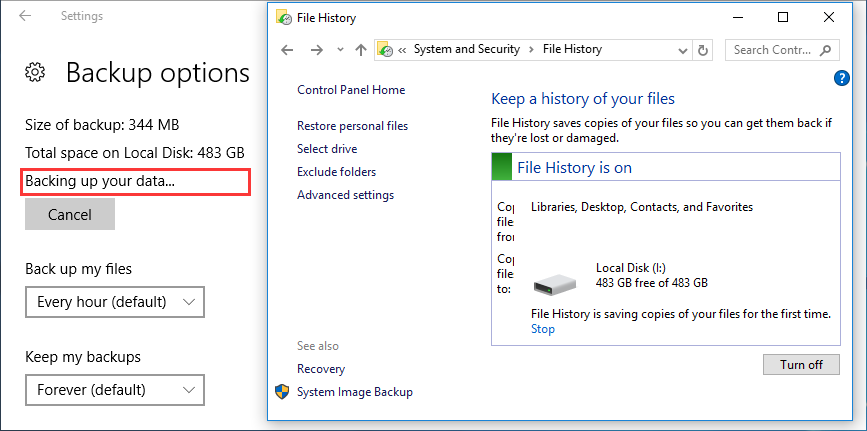Viewport: 867px width, 431px height.
Task: Click 'Libraries, Desktop, Contacts, and Favorites' text
Action: pyautogui.click(x=642, y=207)
